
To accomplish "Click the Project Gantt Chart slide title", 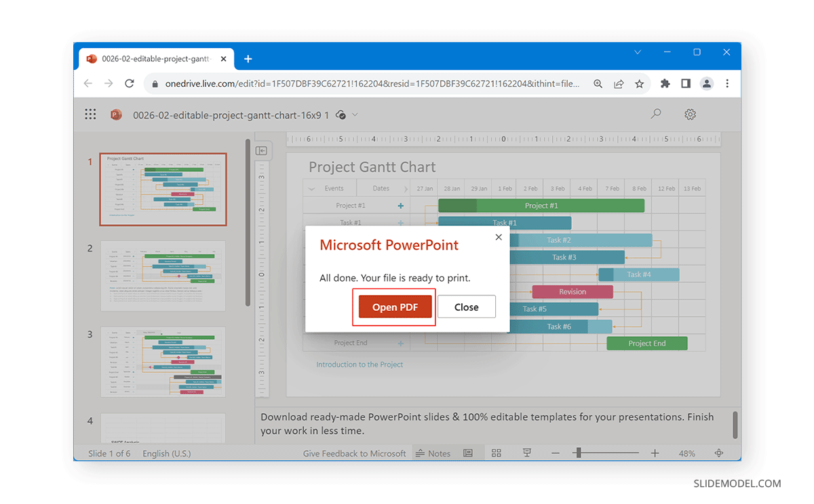I will 372,167.
